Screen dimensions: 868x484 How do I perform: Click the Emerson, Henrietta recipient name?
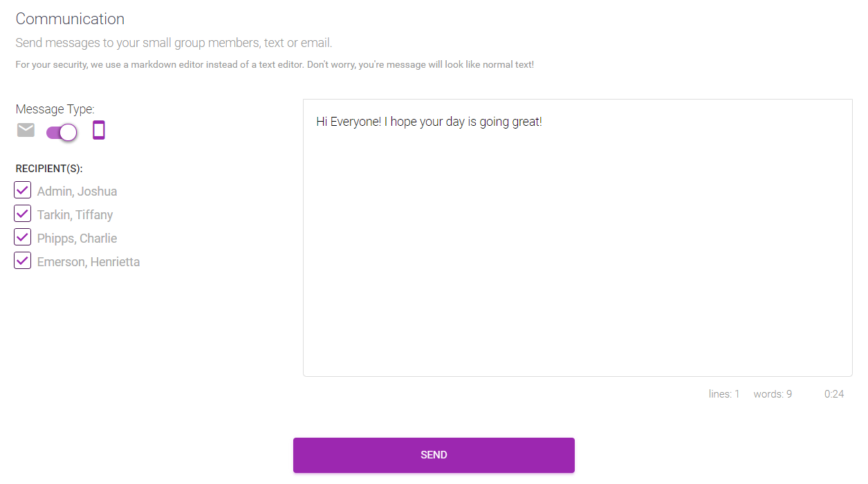[89, 262]
